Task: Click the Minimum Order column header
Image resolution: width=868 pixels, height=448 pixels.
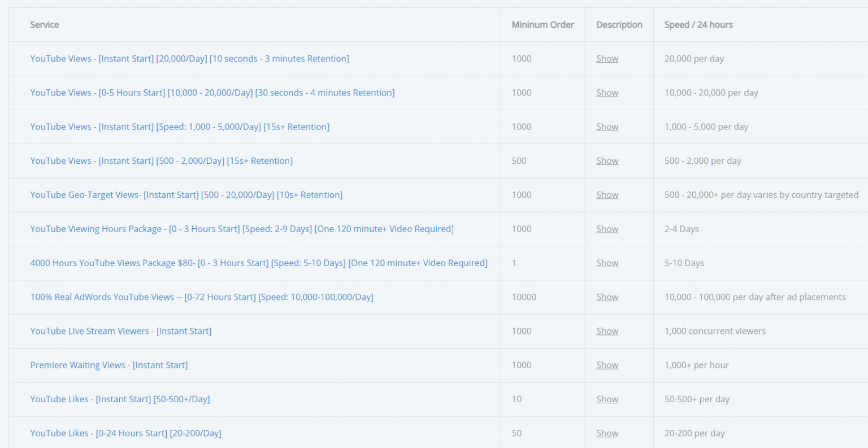Action: (542, 24)
